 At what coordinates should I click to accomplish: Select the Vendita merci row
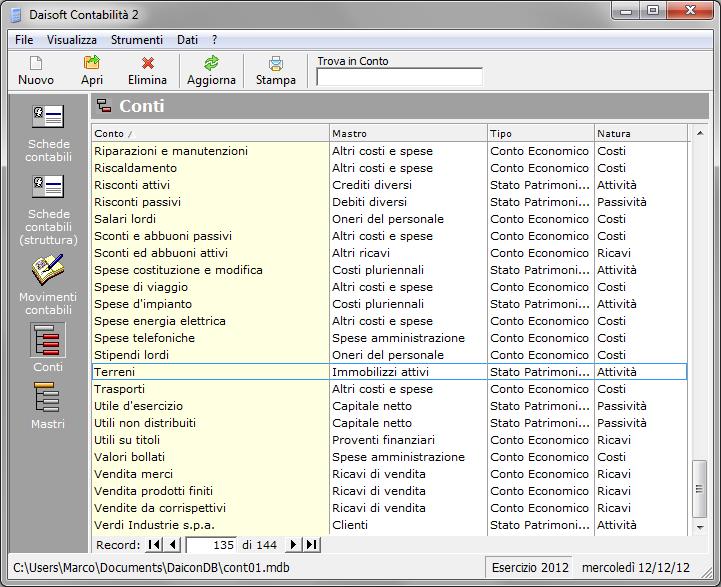point(210,474)
